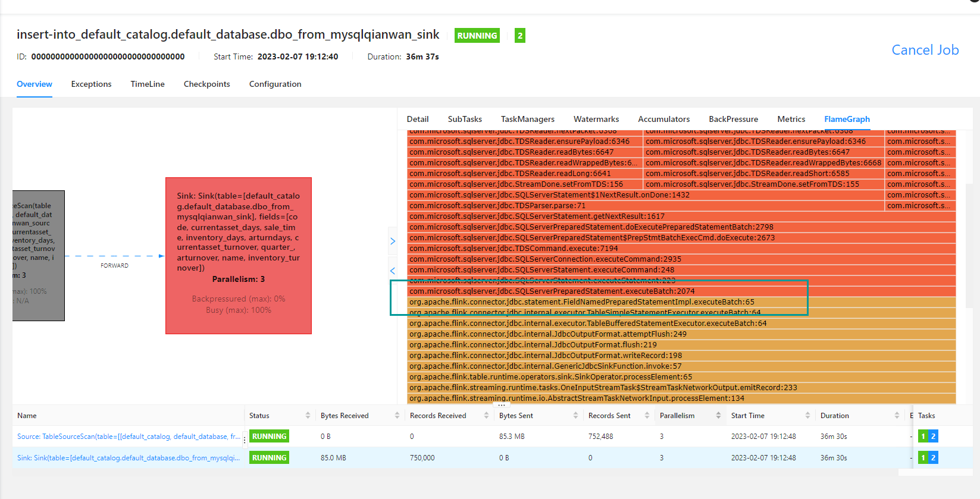This screenshot has height=499, width=980.
Task: Open the Sink: Sink(table= vertex link
Action: tap(128, 458)
